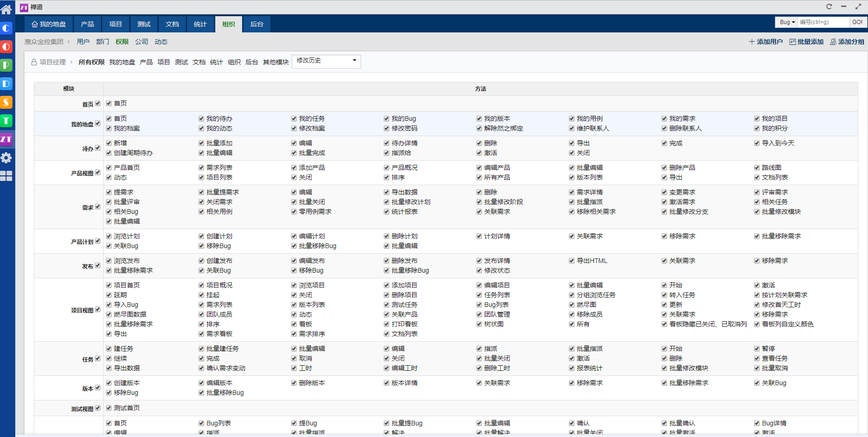868x437 pixels.
Task: Toggle the 发布 module checkbox
Action: 98,266
